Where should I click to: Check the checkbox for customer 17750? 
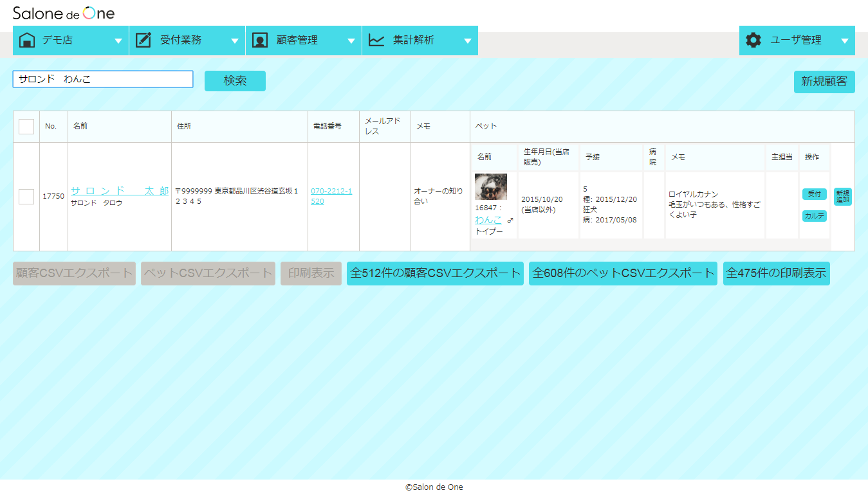tap(26, 197)
